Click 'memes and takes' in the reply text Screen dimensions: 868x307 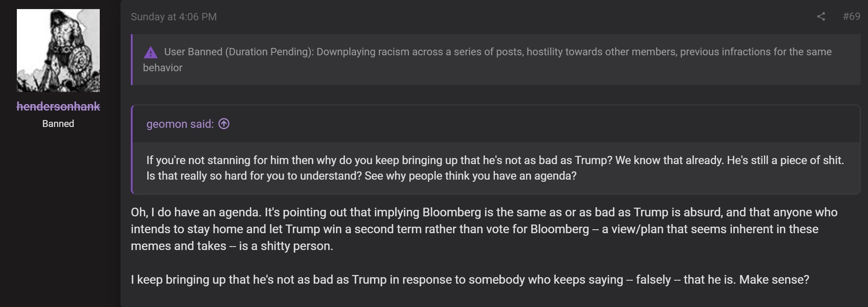coord(178,246)
